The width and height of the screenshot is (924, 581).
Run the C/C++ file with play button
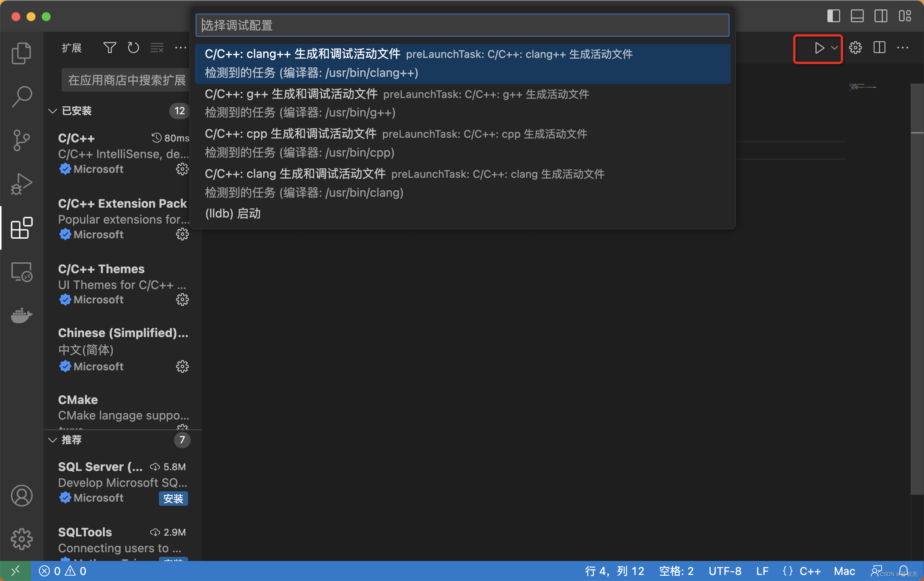819,48
